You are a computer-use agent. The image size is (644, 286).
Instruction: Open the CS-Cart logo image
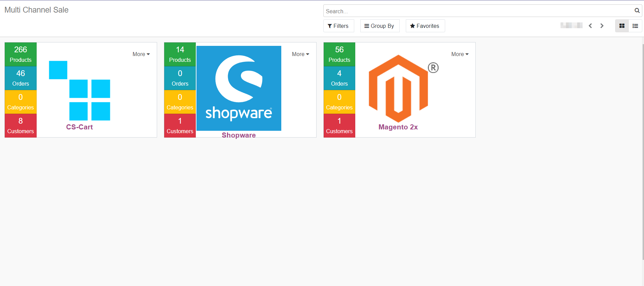tap(79, 90)
